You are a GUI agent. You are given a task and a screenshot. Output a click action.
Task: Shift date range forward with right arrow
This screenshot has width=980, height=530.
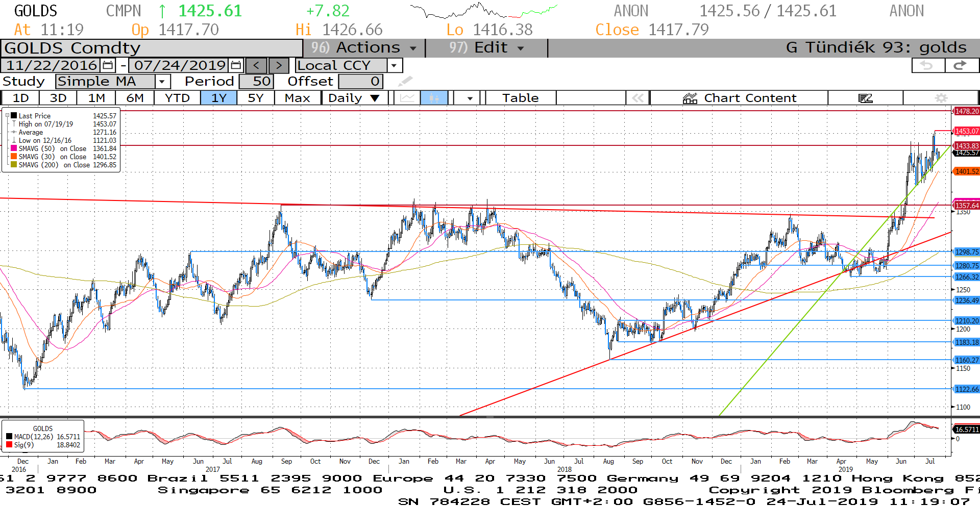point(279,65)
